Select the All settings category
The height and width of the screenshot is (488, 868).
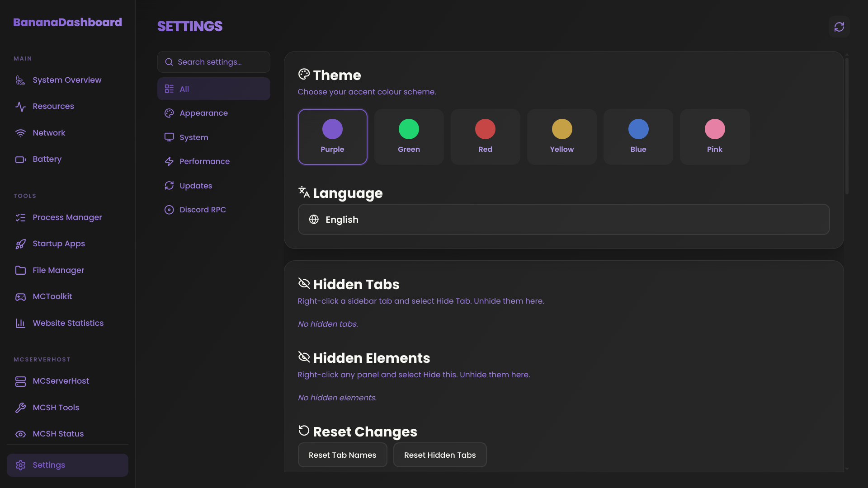click(213, 89)
